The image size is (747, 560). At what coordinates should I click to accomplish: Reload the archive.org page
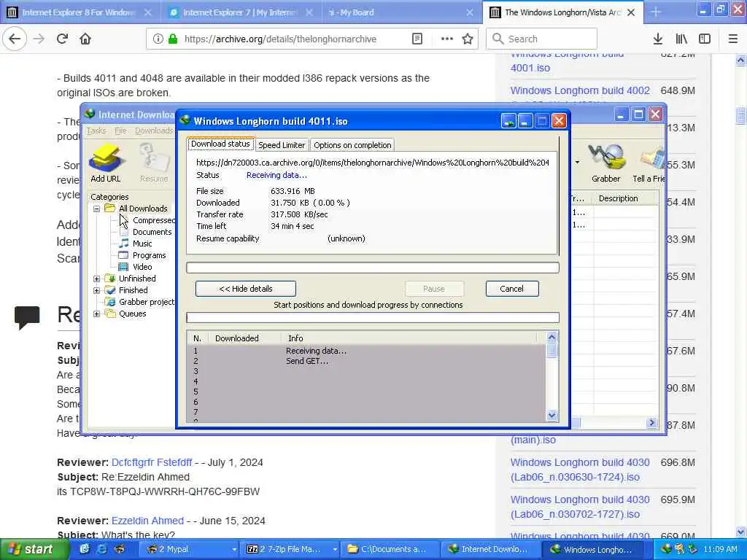(x=63, y=39)
